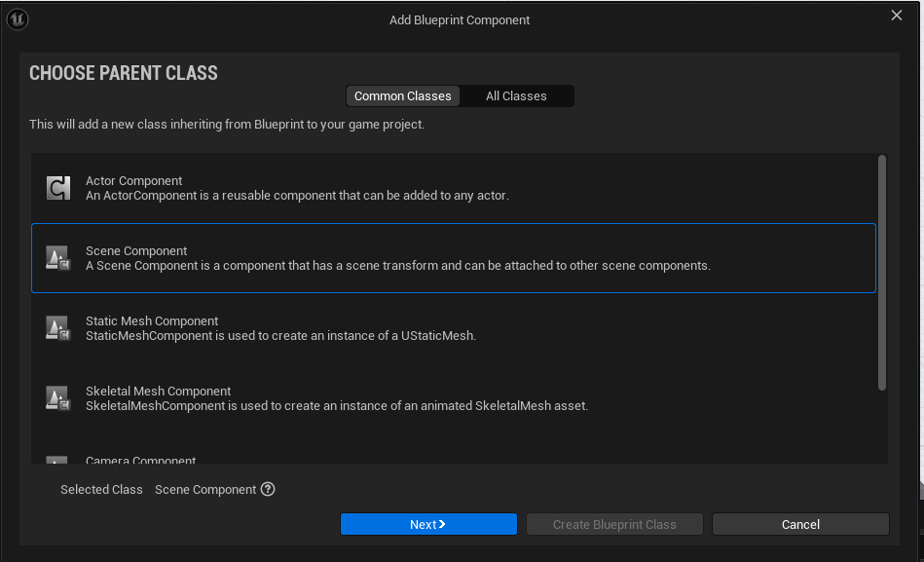Pick the Camera Component entry label

(140, 460)
